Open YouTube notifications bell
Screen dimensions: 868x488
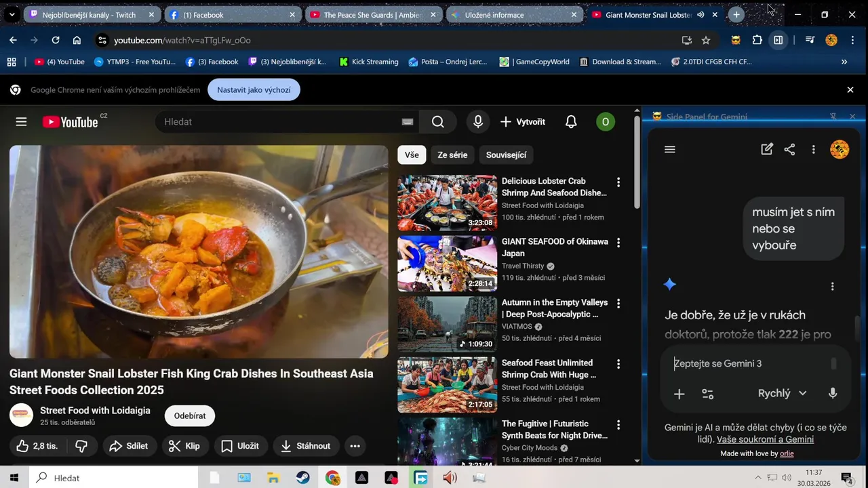pyautogui.click(x=571, y=122)
